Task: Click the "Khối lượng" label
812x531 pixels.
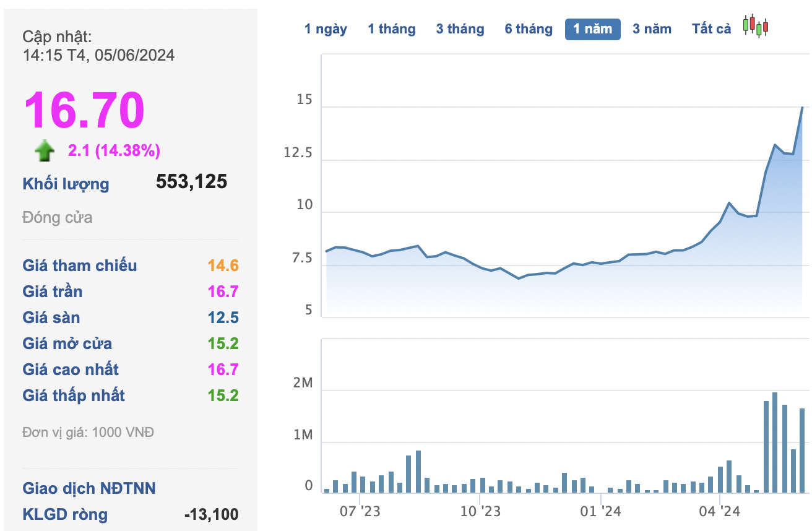Action: pos(66,184)
